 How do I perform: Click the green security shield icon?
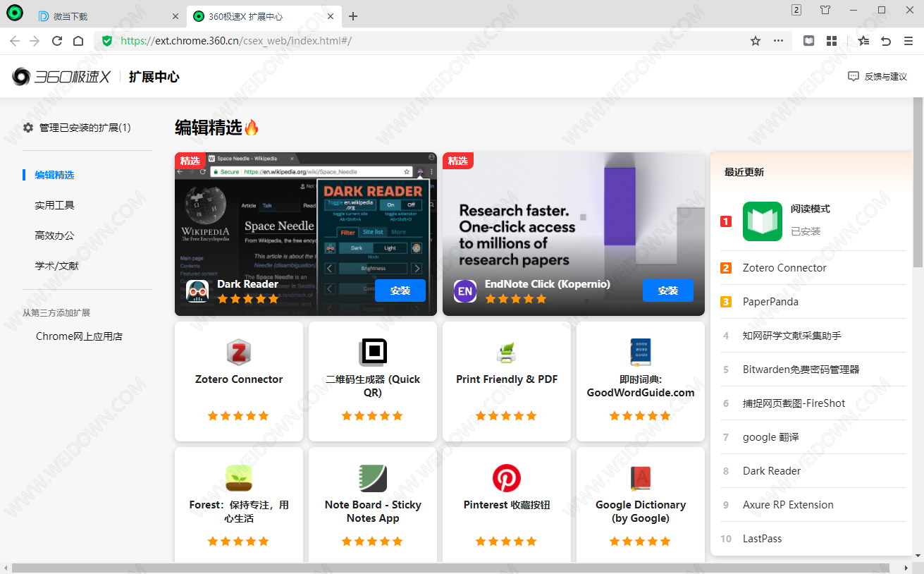tap(107, 41)
